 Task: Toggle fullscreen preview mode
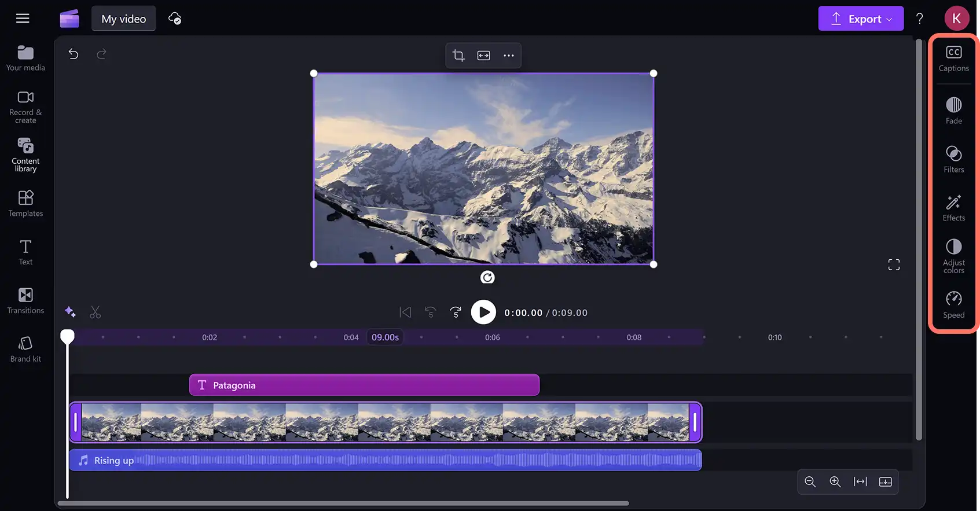[x=894, y=265]
